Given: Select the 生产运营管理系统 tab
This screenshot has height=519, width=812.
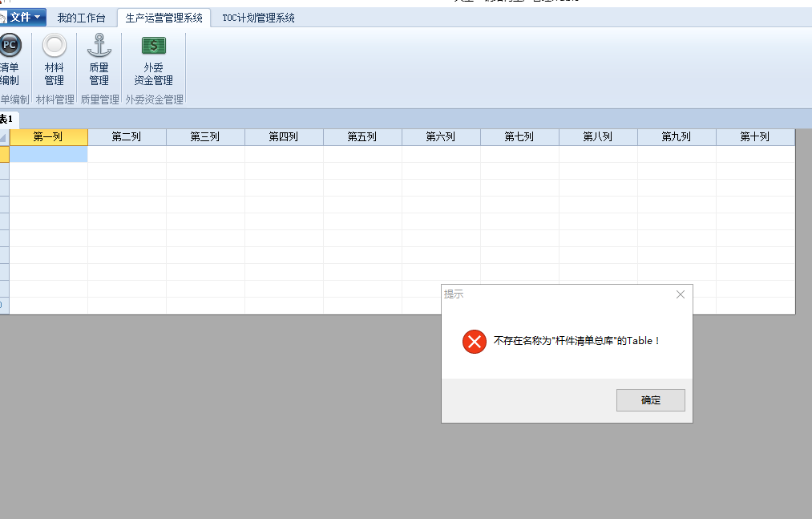Looking at the screenshot, I should point(164,18).
